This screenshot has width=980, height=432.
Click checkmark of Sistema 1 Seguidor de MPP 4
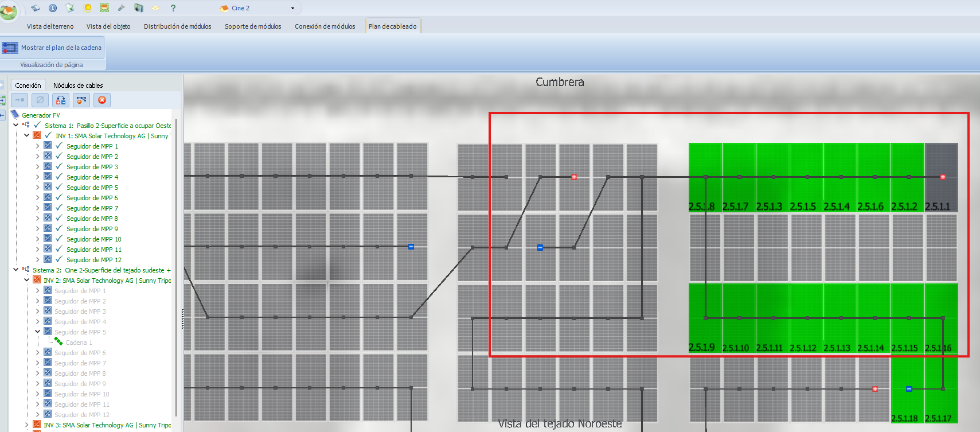(59, 177)
